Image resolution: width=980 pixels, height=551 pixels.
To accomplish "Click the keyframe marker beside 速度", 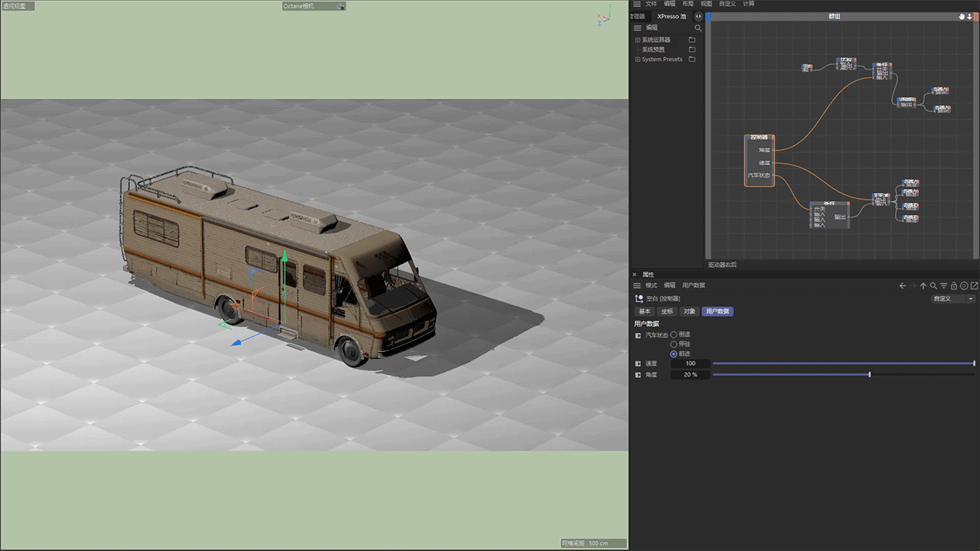I will point(639,364).
